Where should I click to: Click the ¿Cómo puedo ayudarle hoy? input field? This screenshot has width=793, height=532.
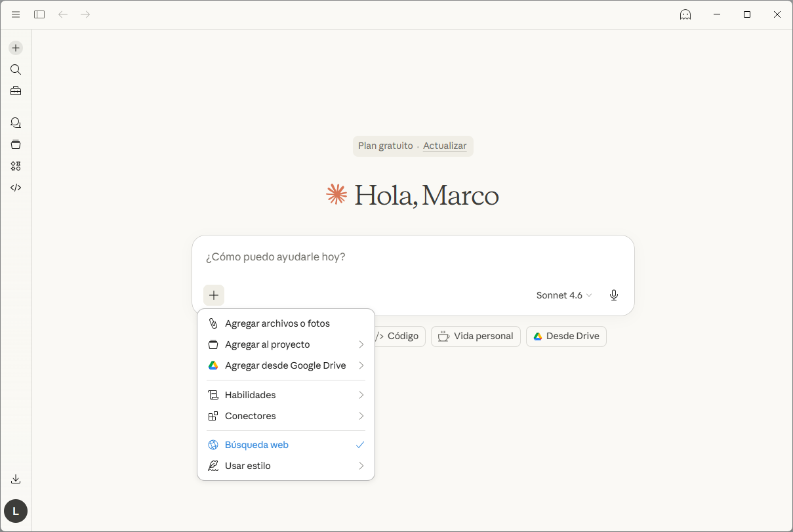click(413, 257)
